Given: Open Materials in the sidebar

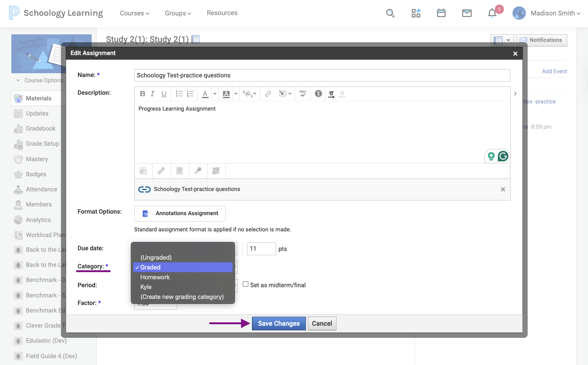Looking at the screenshot, I should click(38, 98).
